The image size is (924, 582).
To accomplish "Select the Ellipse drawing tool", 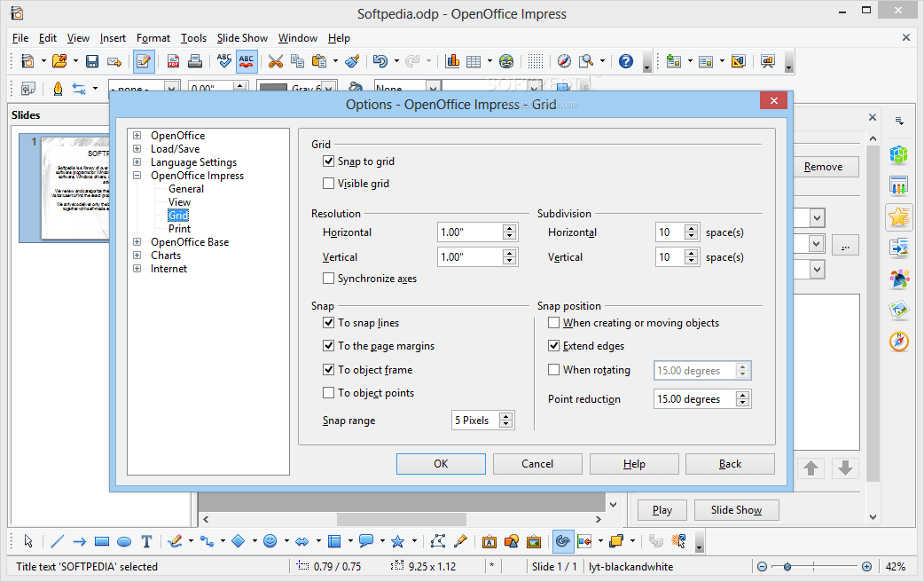I will [124, 541].
